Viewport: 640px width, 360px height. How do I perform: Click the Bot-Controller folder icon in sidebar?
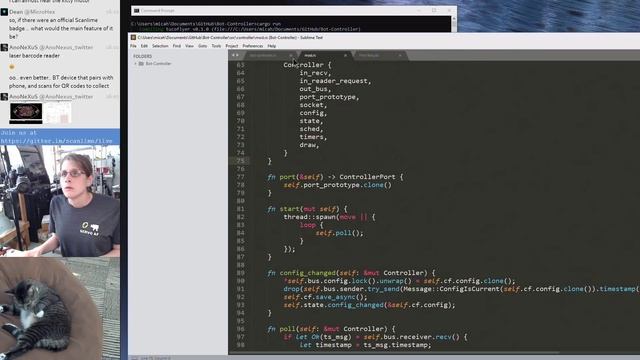(141, 64)
